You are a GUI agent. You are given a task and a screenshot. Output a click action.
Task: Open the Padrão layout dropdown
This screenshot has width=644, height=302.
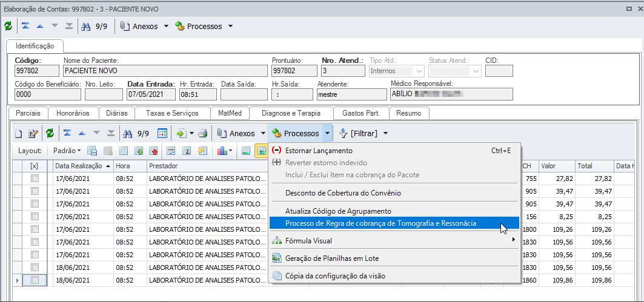(x=67, y=151)
